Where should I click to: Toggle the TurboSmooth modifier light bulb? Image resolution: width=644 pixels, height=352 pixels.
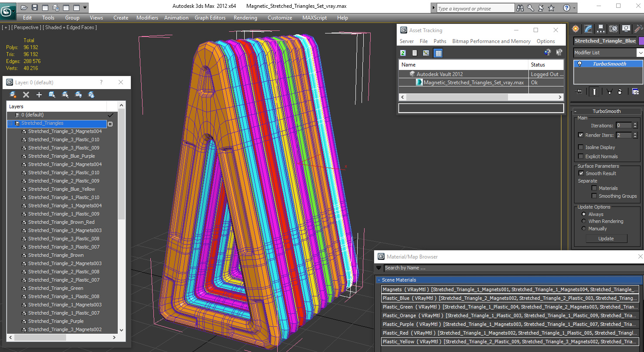click(x=579, y=64)
